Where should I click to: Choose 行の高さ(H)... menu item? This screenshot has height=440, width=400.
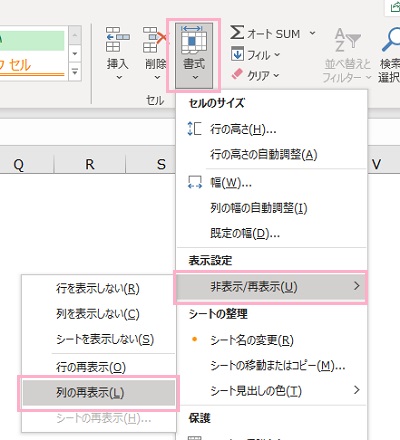pyautogui.click(x=271, y=129)
